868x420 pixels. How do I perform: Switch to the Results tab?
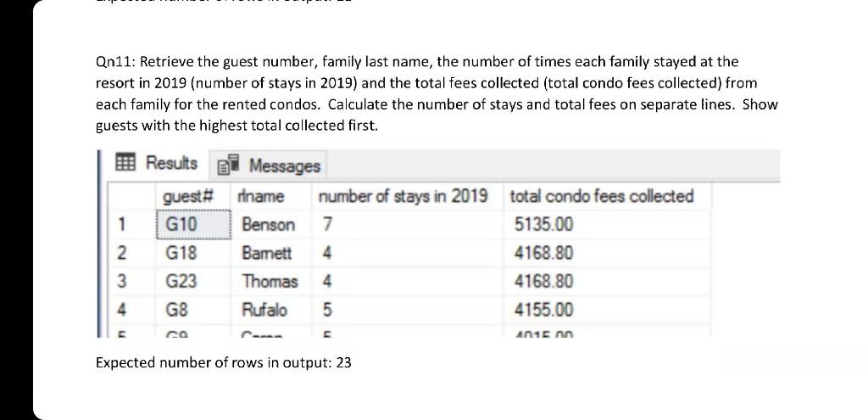(x=157, y=163)
